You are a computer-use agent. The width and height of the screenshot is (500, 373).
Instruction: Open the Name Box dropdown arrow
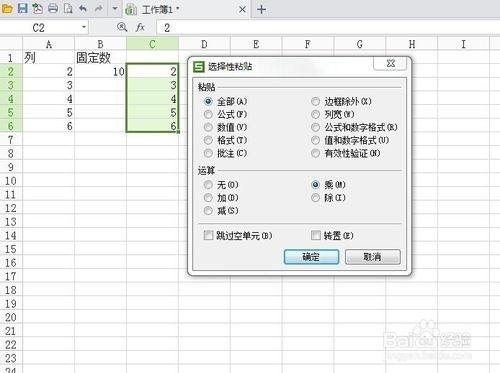pyautogui.click(x=84, y=27)
